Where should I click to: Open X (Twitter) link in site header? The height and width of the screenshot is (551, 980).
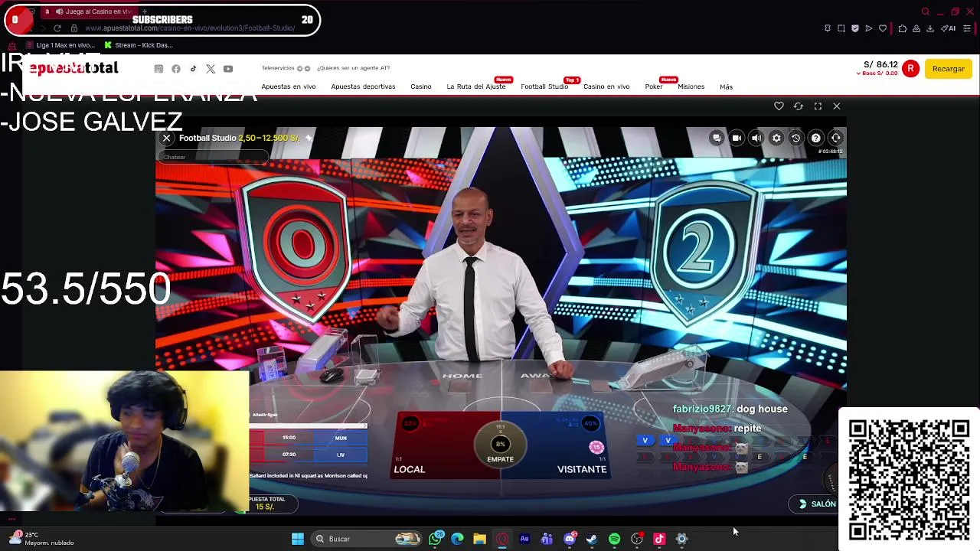click(211, 69)
